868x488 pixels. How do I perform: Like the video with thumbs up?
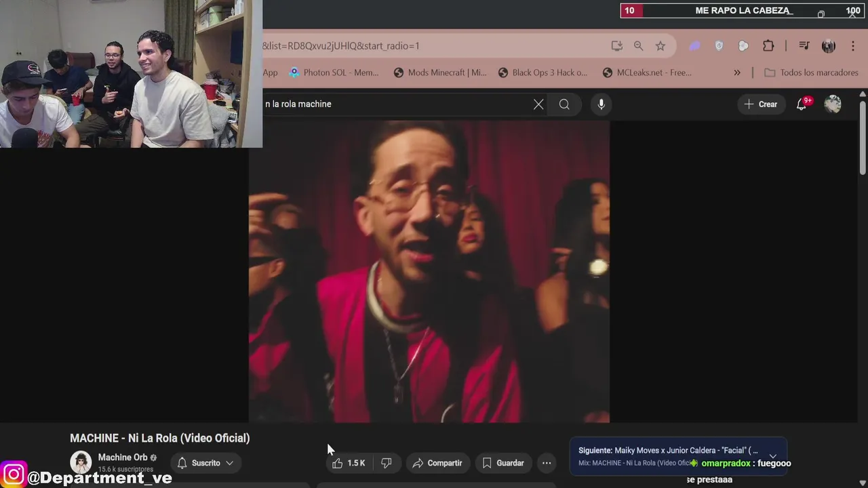(349, 463)
